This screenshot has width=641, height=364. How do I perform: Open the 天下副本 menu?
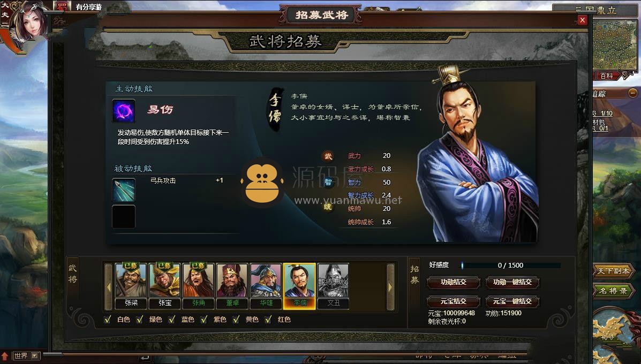click(x=613, y=271)
